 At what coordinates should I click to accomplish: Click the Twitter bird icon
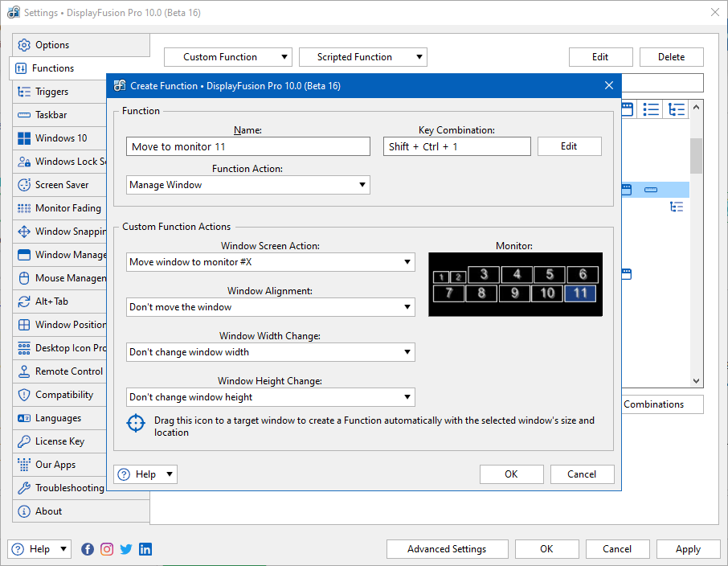pyautogui.click(x=126, y=549)
